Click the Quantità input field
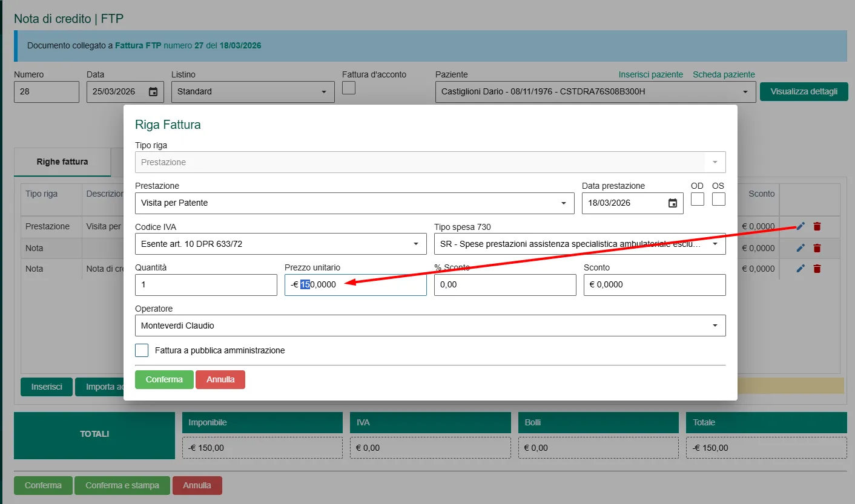The width and height of the screenshot is (855, 504). pyautogui.click(x=206, y=285)
